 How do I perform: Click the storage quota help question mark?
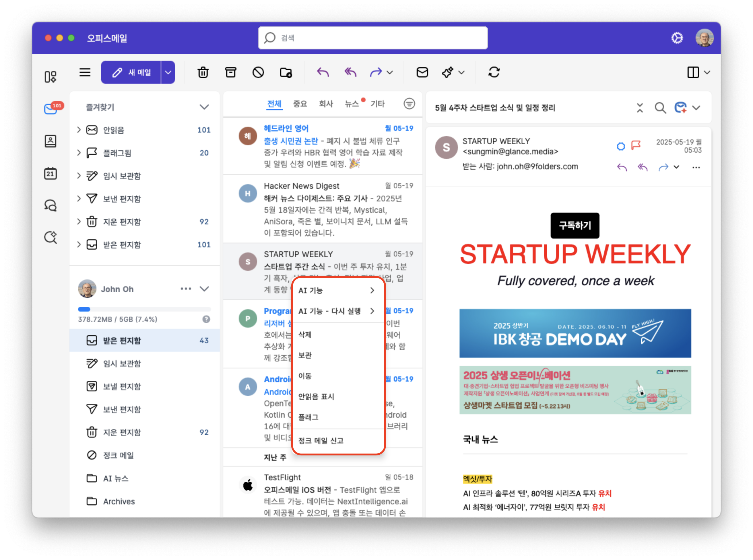click(x=206, y=319)
